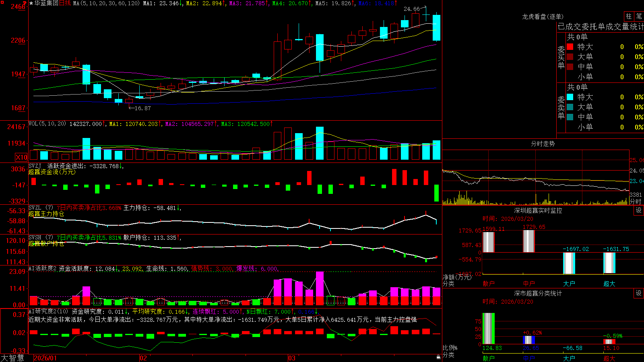Click the dark red 中单 buy-order swatch
The height and width of the screenshot is (362, 644).
[570, 67]
